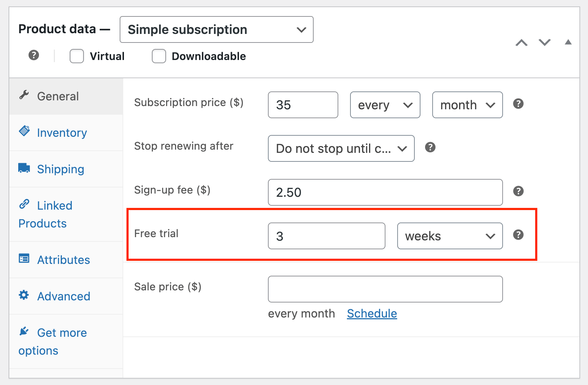The width and height of the screenshot is (588, 385).
Task: Click the 'Sign-up fee ($)' label
Action: click(172, 190)
